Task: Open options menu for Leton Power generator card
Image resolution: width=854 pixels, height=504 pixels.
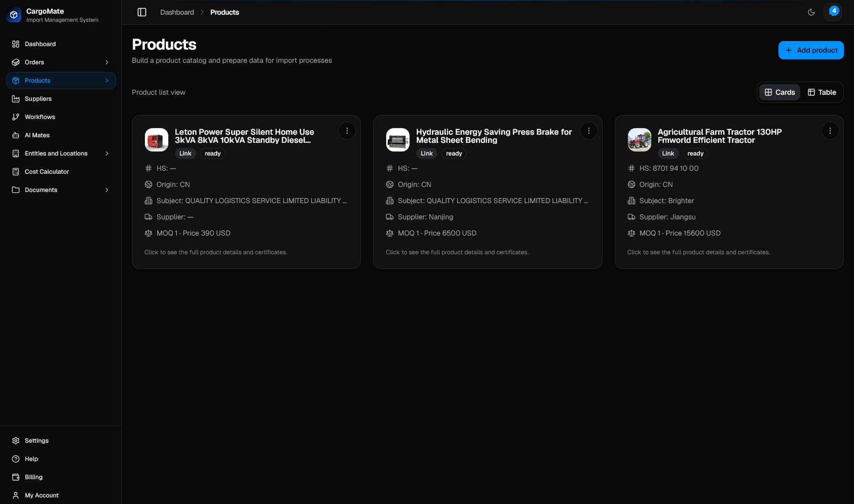Action: (x=347, y=131)
